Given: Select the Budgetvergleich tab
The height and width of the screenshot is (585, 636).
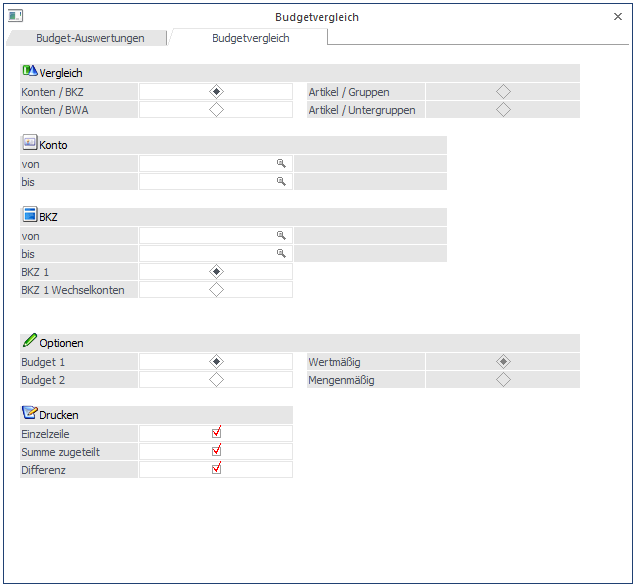Looking at the screenshot, I should pos(250,38).
